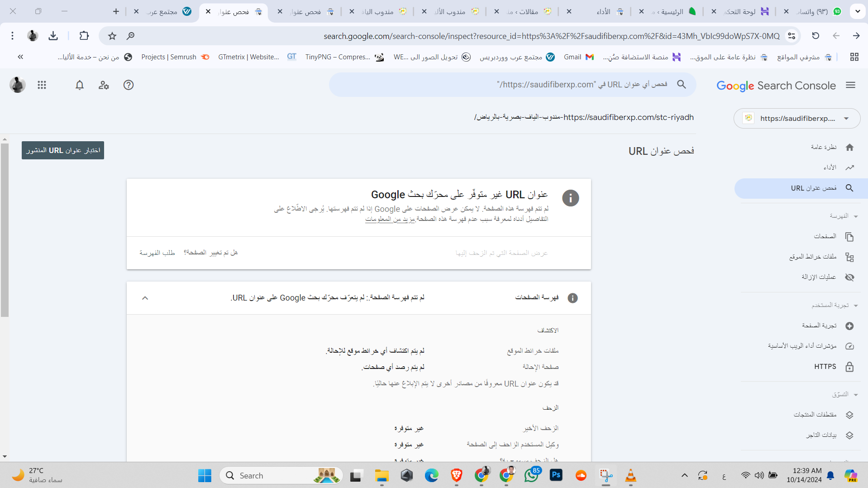Open the property selector dropdown

(x=797, y=119)
